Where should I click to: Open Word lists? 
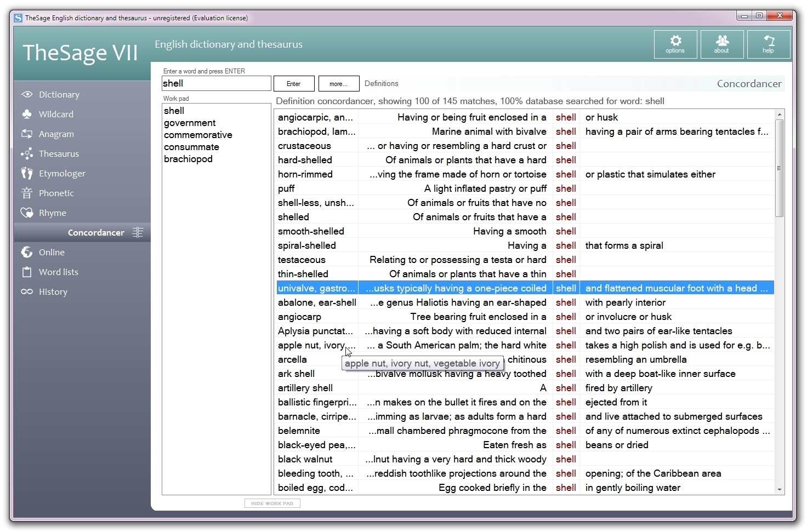(x=58, y=272)
